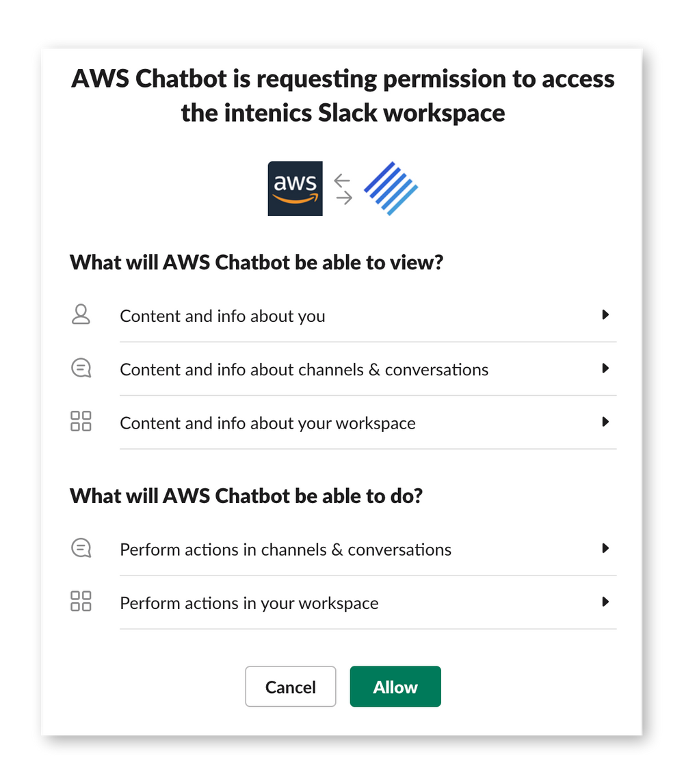This screenshot has height=784, width=684.
Task: Expand Content and info about you details
Action: point(605,314)
